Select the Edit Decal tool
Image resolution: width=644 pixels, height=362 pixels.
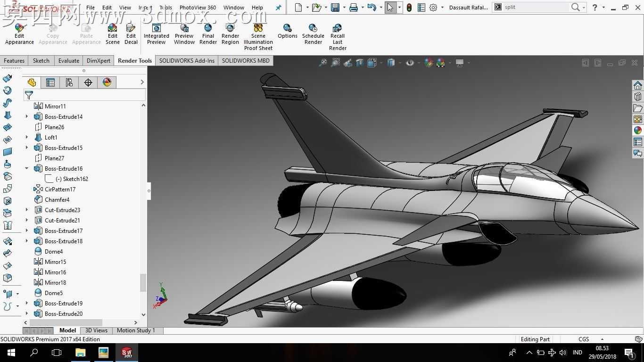[131, 34]
